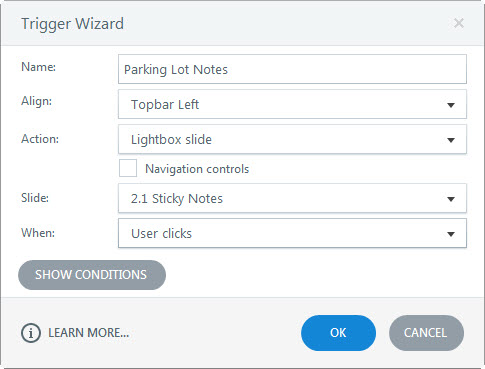Click the Topbar Left value in Align
The width and height of the screenshot is (485, 369).
click(165, 105)
